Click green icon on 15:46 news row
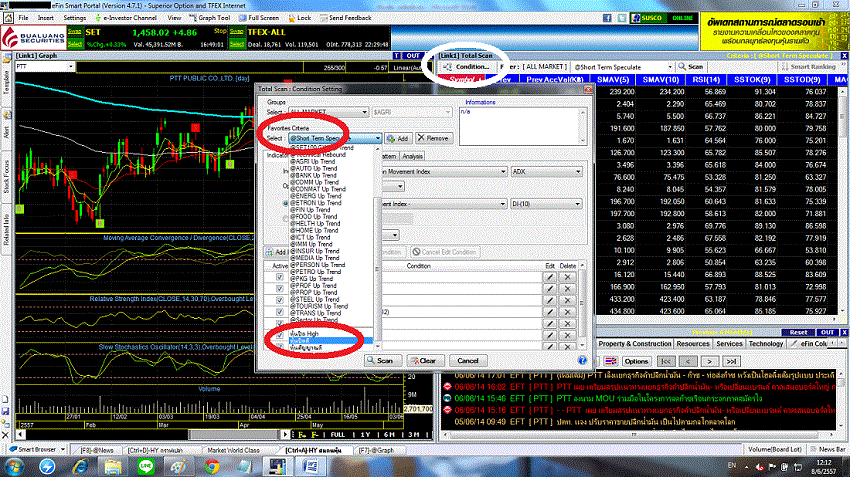Viewport: 850px width, 477px height. tap(447, 398)
